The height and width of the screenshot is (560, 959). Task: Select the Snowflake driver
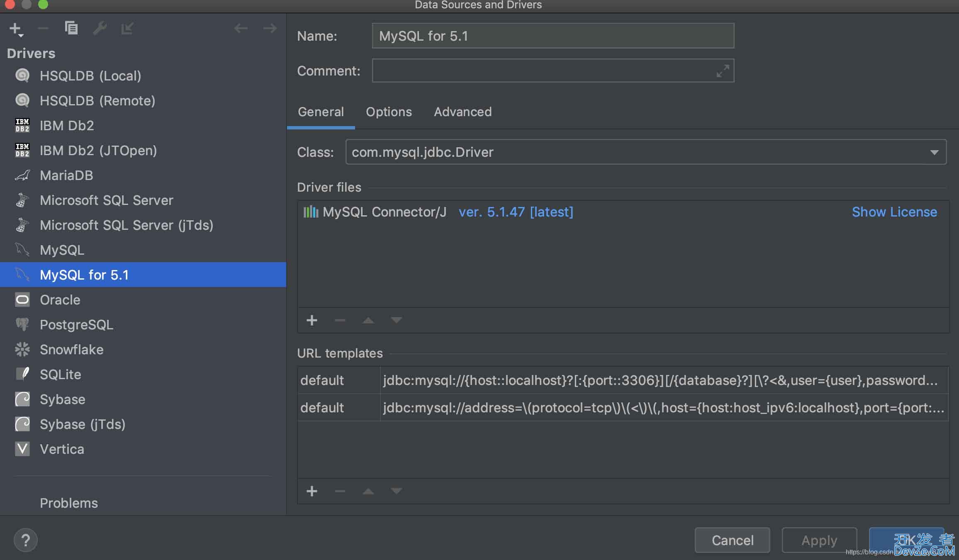(143, 349)
